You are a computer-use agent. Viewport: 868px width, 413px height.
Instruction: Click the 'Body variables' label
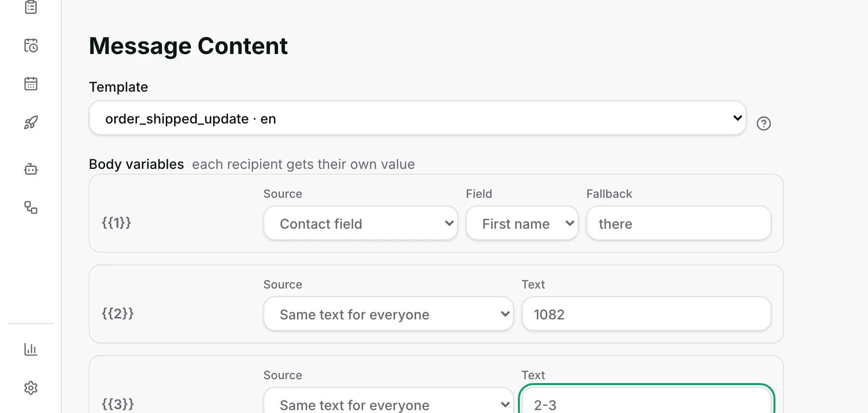[x=136, y=165]
